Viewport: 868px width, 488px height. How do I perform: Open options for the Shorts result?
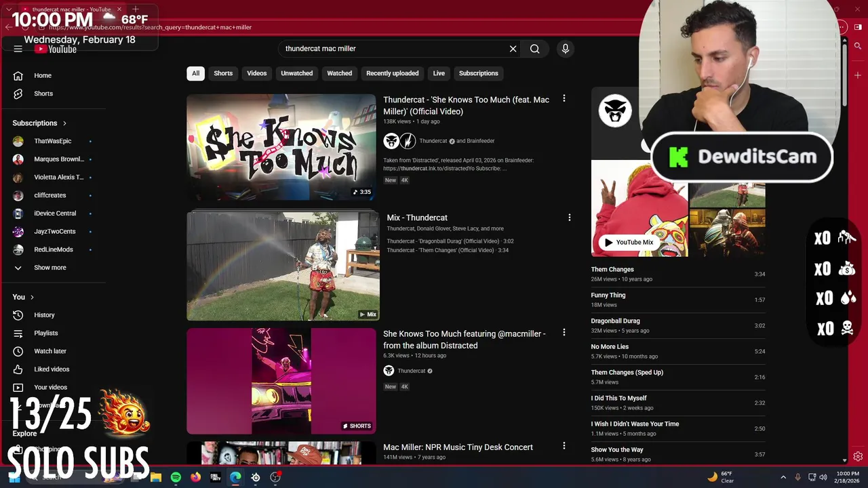564,333
